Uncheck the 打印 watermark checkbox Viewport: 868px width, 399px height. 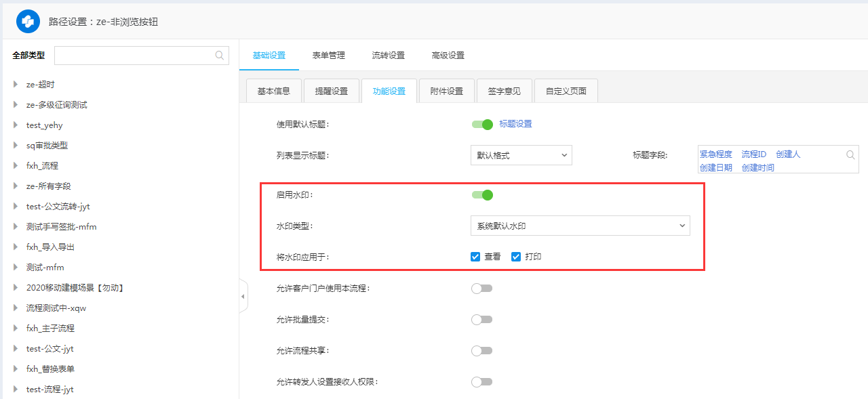tap(516, 257)
